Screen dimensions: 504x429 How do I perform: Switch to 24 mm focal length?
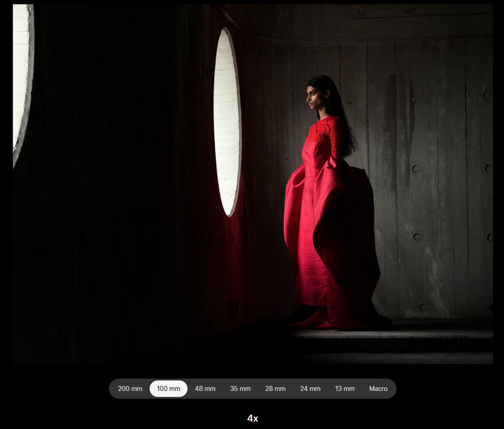point(310,389)
